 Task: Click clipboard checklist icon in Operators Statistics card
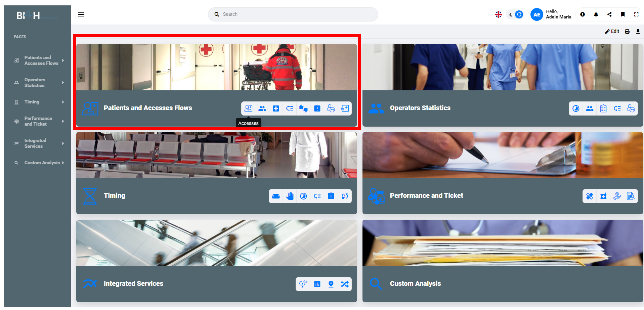603,108
